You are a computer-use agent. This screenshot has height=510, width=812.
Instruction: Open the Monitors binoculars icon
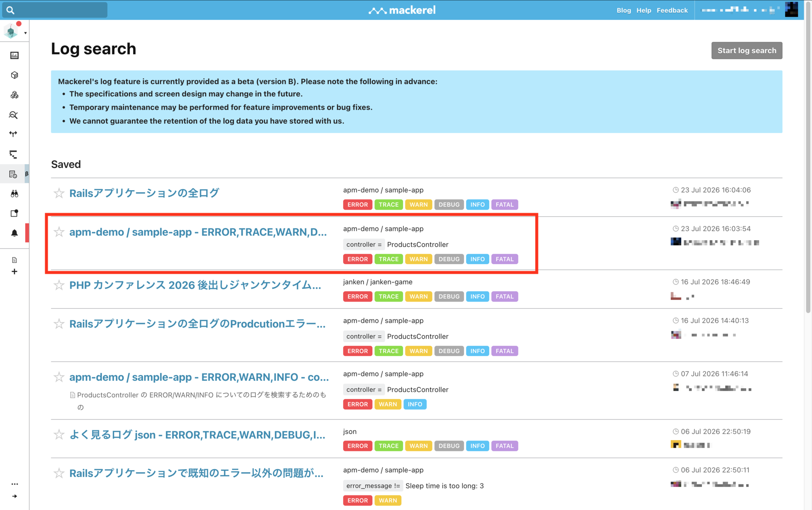[x=14, y=194]
